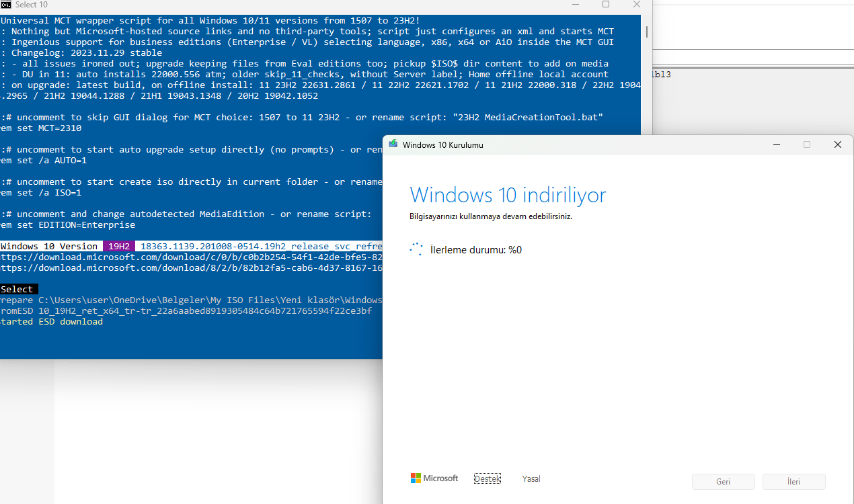Click the 'Changelog: 2023.11.29 stable' line
This screenshot has height=504, width=854.
point(81,53)
